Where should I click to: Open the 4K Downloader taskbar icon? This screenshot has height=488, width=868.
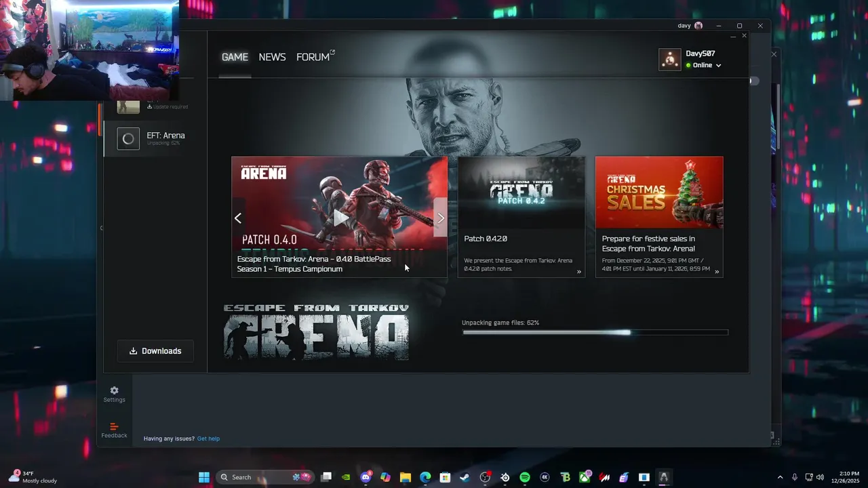click(x=545, y=477)
